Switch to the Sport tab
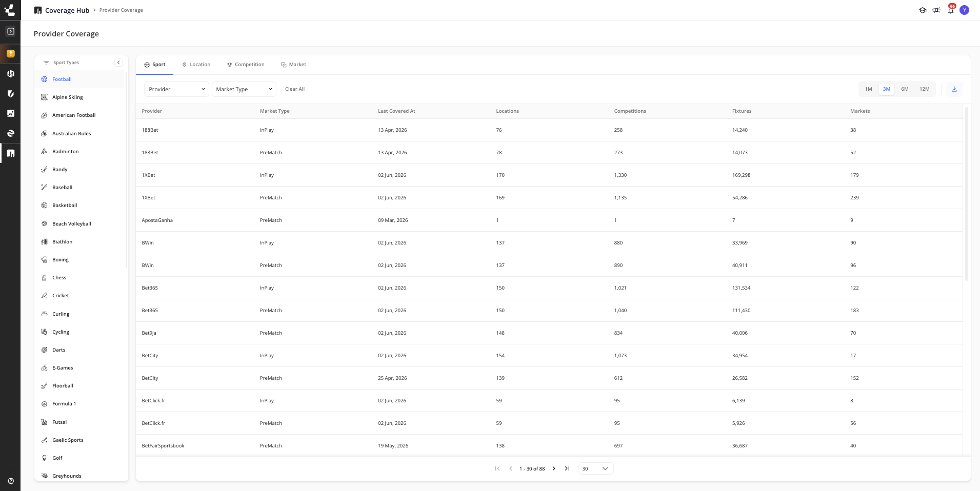 [154, 65]
